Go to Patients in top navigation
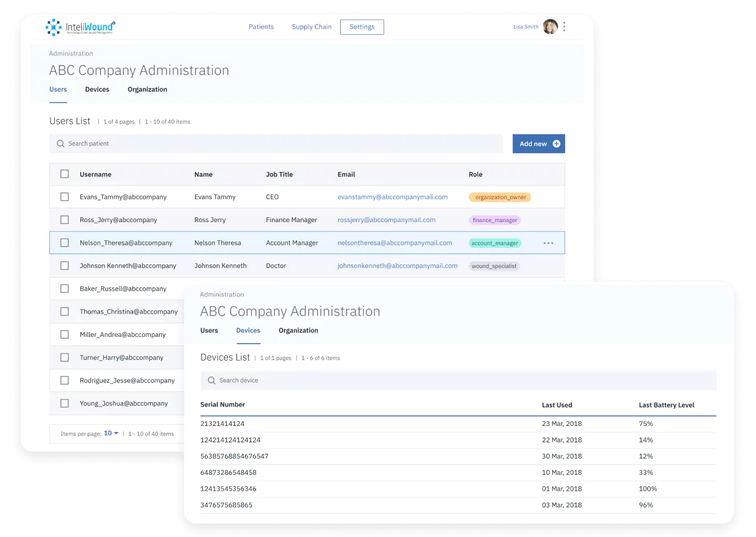756x537 pixels. coord(261,27)
